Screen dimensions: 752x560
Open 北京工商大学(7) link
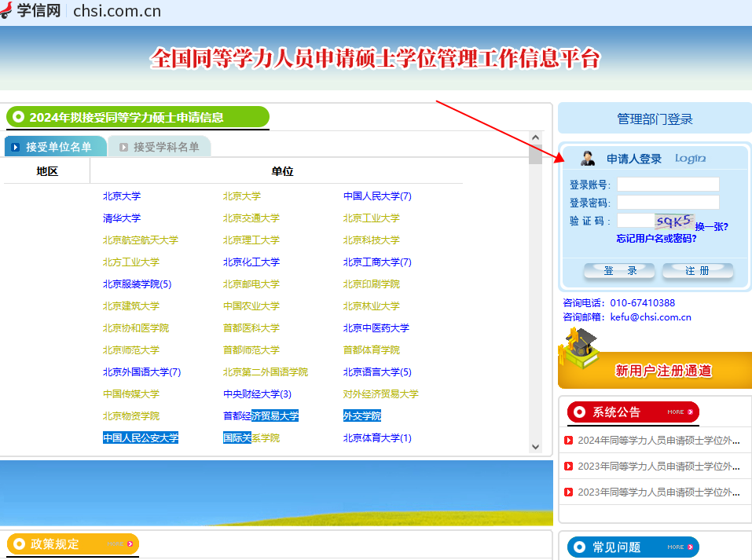(377, 262)
